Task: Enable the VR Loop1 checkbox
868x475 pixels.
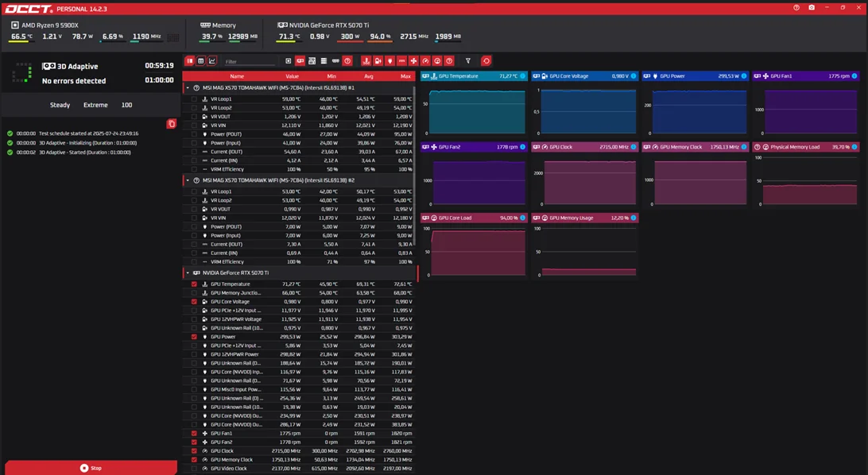Action: pyautogui.click(x=194, y=99)
